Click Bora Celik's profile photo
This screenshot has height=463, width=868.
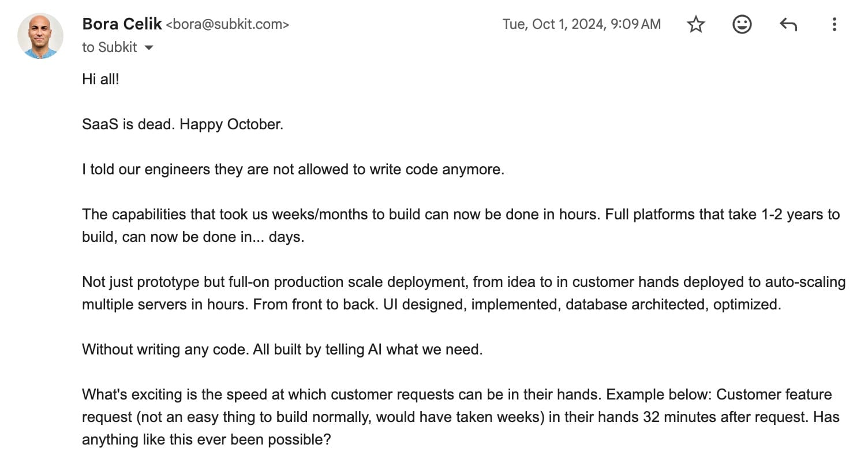pos(40,36)
